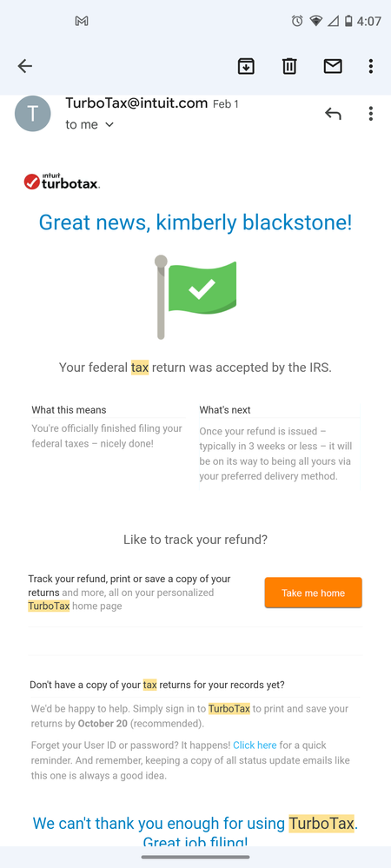This screenshot has width=391, height=868.
Task: Tap the green flag checkmark image
Action: 195,297
